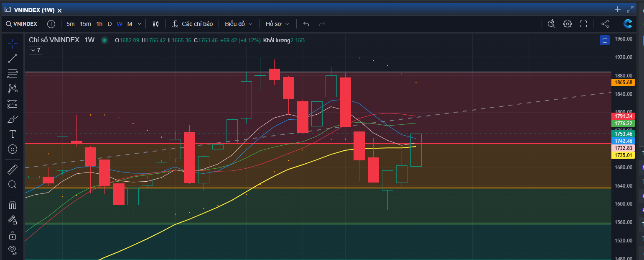Toggle hide all drawings eye icon

click(x=13, y=250)
